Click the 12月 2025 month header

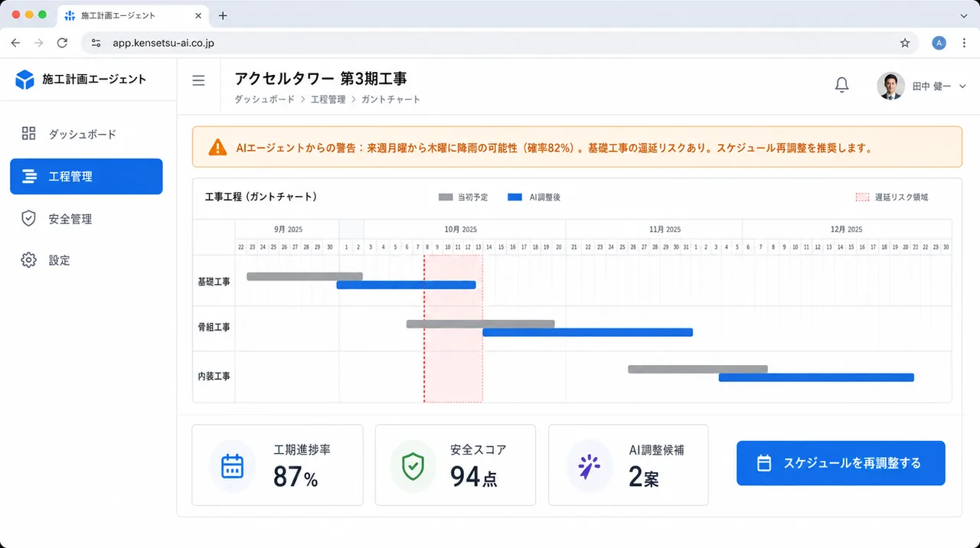846,229
